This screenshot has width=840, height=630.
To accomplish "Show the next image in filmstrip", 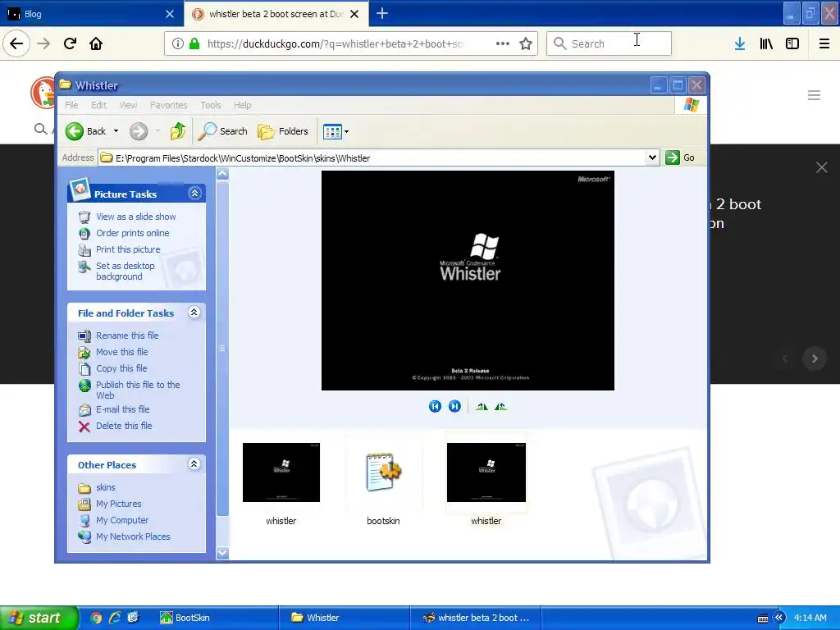I will (x=454, y=407).
